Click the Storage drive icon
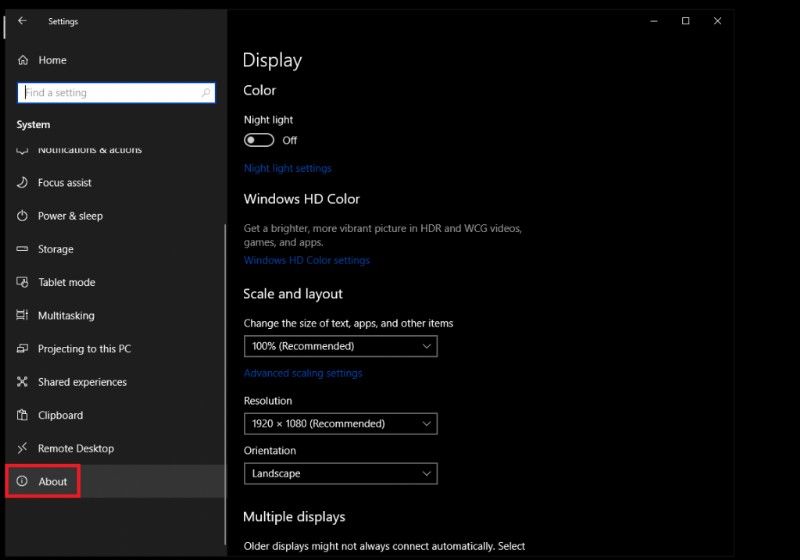Image resolution: width=800 pixels, height=560 pixels. coord(22,249)
